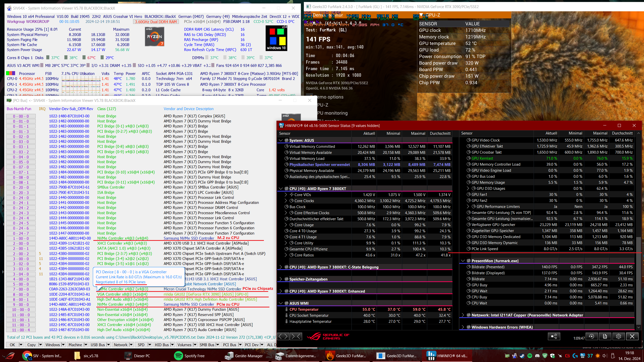Screen dimensions: 644x362
Task: Click the Steam icon in system tray
Action: click(x=522, y=356)
